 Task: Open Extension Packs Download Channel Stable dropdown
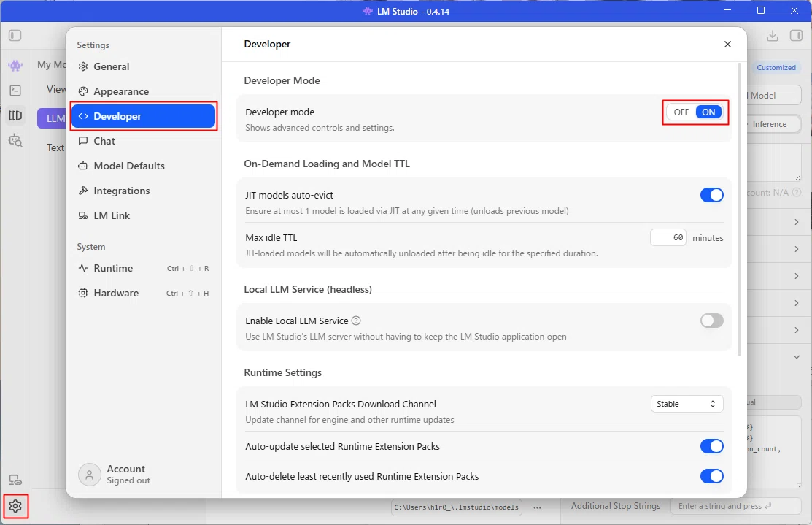point(687,404)
